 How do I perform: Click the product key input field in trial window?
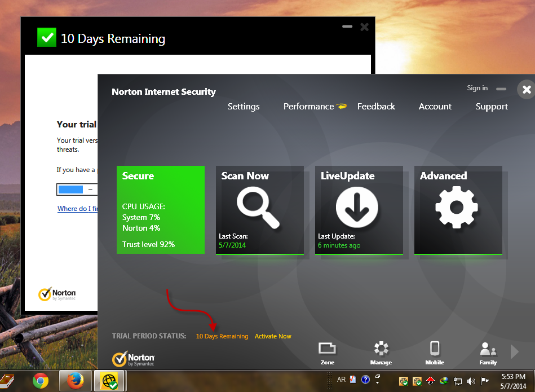tap(77, 190)
